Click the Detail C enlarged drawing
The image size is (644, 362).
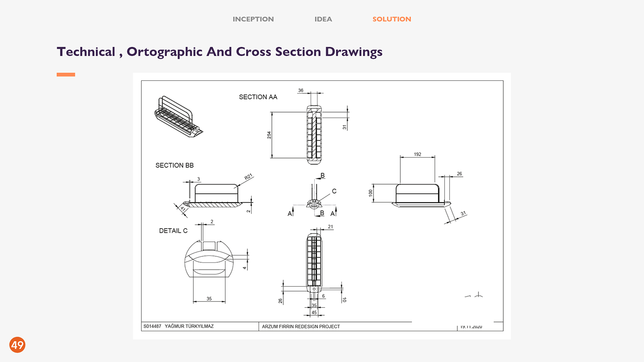(209, 260)
